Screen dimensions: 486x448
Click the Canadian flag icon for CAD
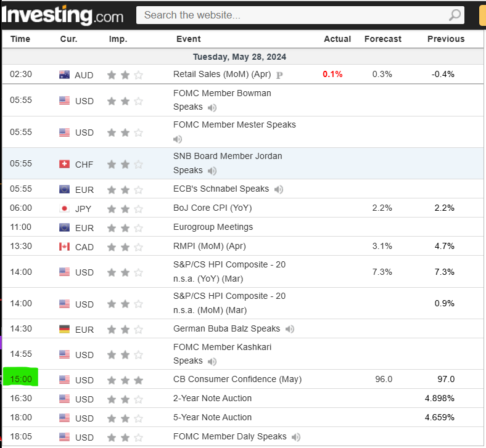(x=64, y=246)
